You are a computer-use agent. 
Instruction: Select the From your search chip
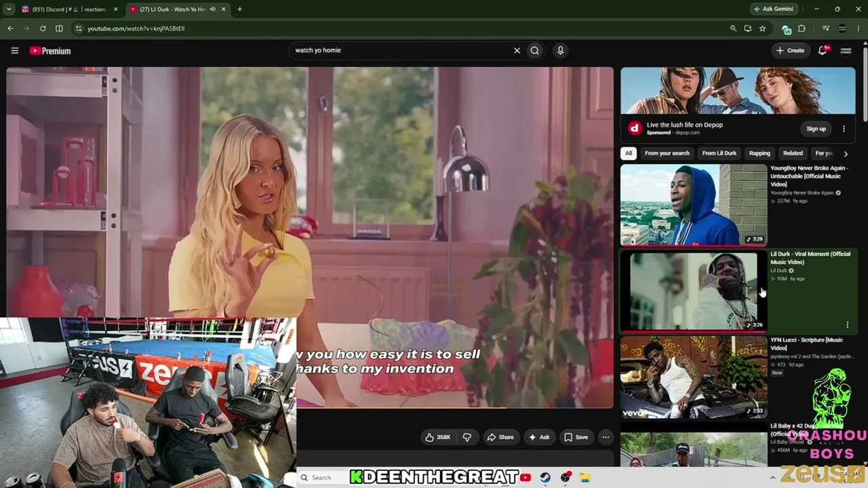point(667,153)
